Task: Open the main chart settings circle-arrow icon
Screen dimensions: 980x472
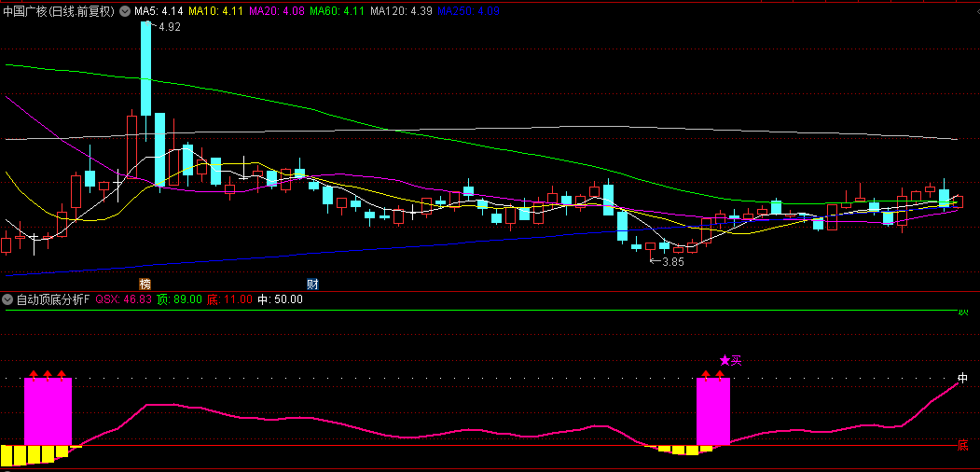Action: click(x=124, y=10)
